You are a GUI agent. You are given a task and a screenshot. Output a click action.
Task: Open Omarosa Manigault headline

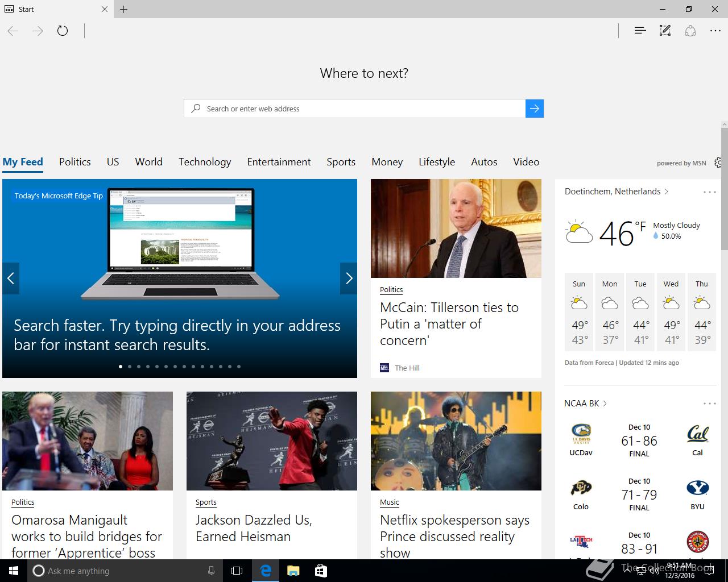tap(87, 537)
